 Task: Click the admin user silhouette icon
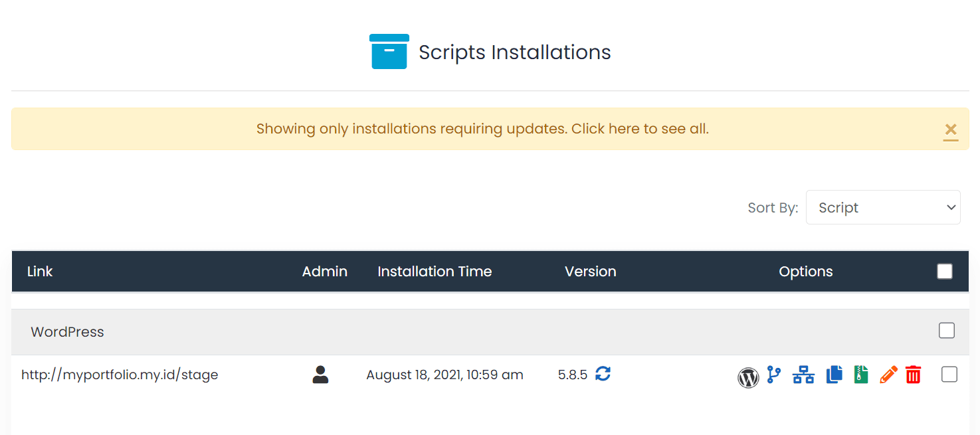pos(320,375)
